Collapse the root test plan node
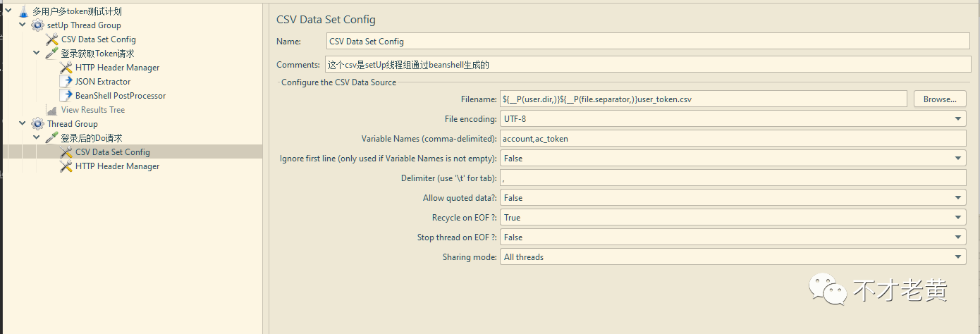 point(8,11)
